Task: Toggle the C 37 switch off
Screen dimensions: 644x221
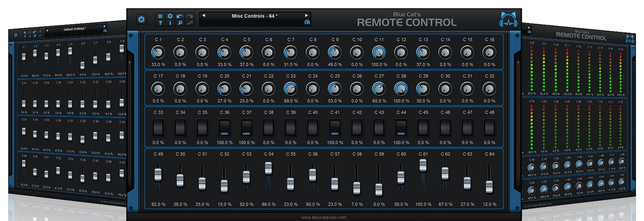Action: click(247, 128)
